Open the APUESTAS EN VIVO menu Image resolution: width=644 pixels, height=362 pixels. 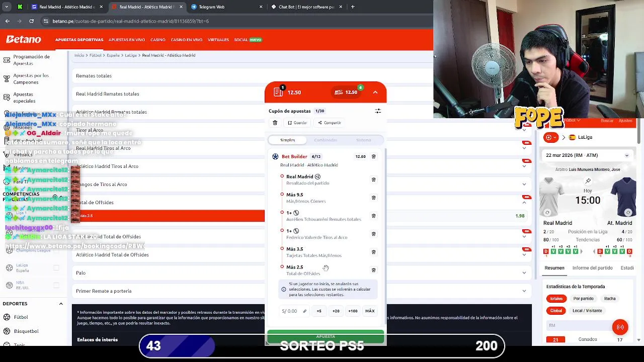(127, 40)
